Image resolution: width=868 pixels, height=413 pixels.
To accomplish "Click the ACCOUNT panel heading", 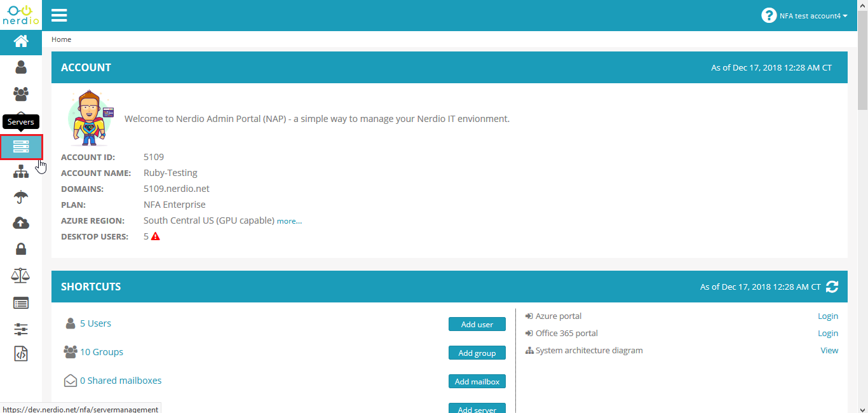I will (x=86, y=67).
